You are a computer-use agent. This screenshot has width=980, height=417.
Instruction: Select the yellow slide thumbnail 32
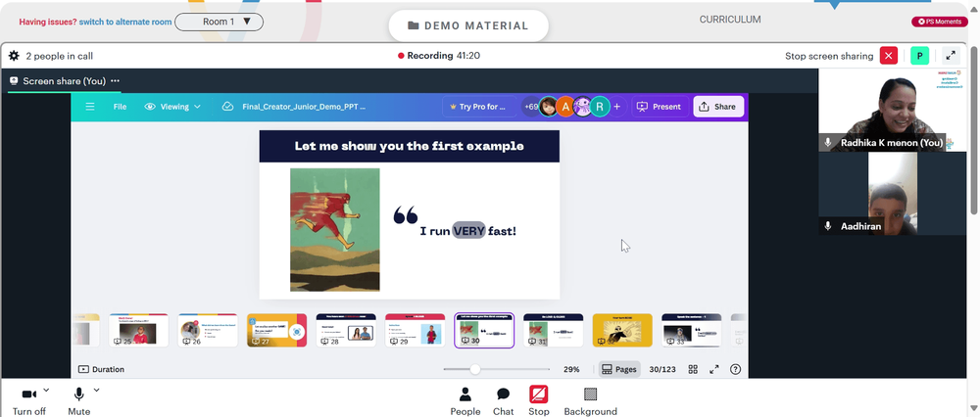click(622, 330)
